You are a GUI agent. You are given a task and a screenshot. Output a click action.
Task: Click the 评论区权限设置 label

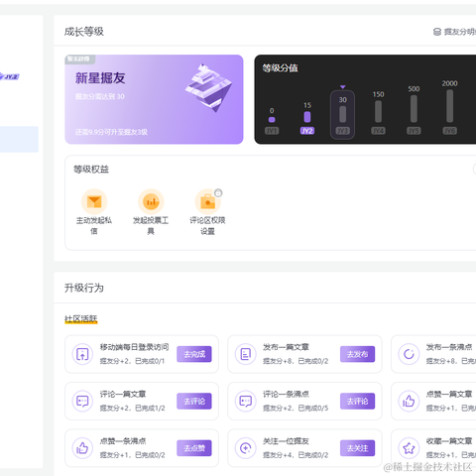tap(207, 226)
